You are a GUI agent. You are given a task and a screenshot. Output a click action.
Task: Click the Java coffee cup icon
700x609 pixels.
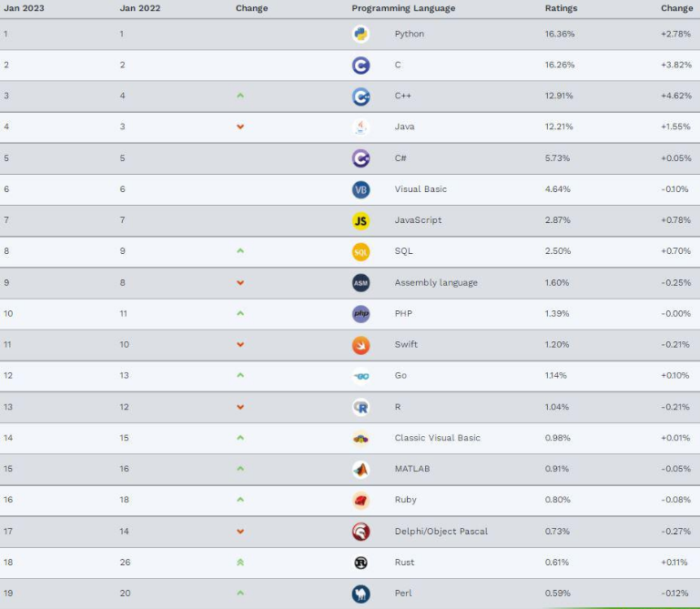tap(360, 127)
